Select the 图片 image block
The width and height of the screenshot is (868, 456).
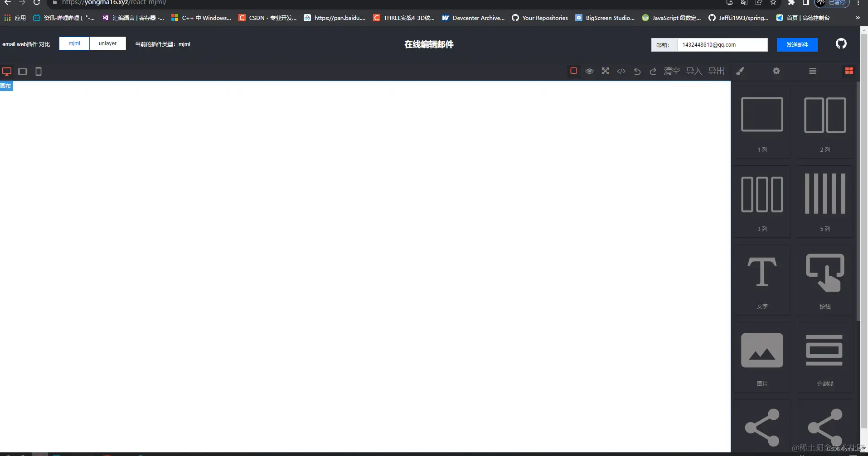(x=762, y=358)
